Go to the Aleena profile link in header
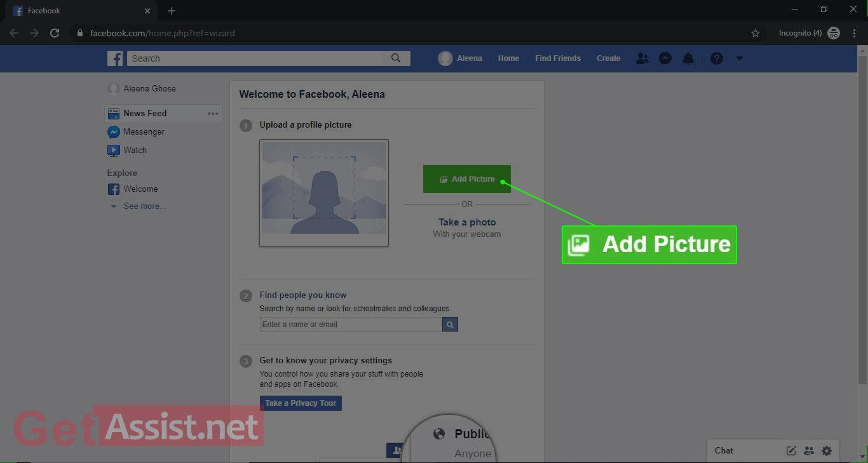The height and width of the screenshot is (463, 868). coord(470,58)
